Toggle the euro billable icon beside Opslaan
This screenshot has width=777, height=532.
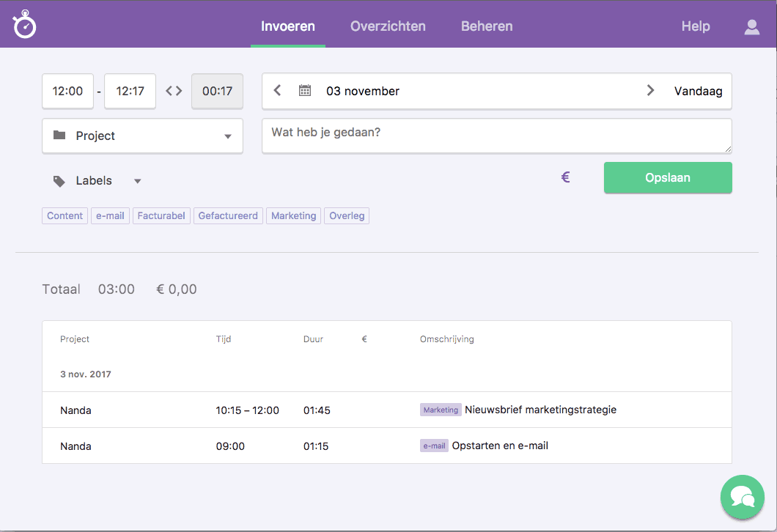coord(565,177)
